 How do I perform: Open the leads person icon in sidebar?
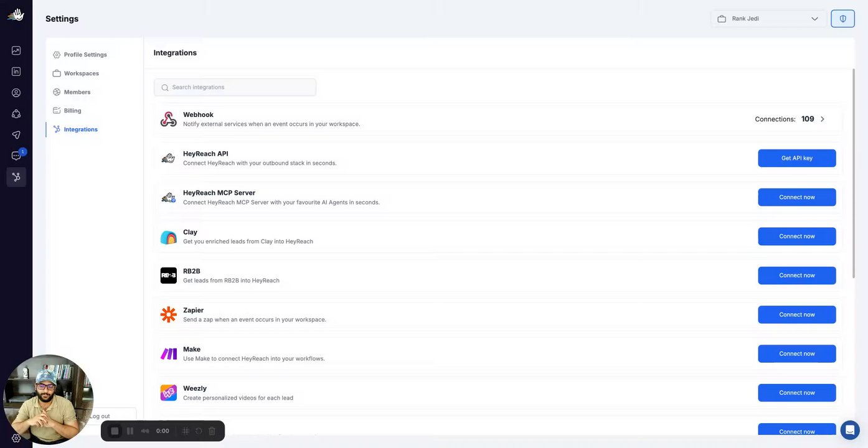pyautogui.click(x=16, y=93)
